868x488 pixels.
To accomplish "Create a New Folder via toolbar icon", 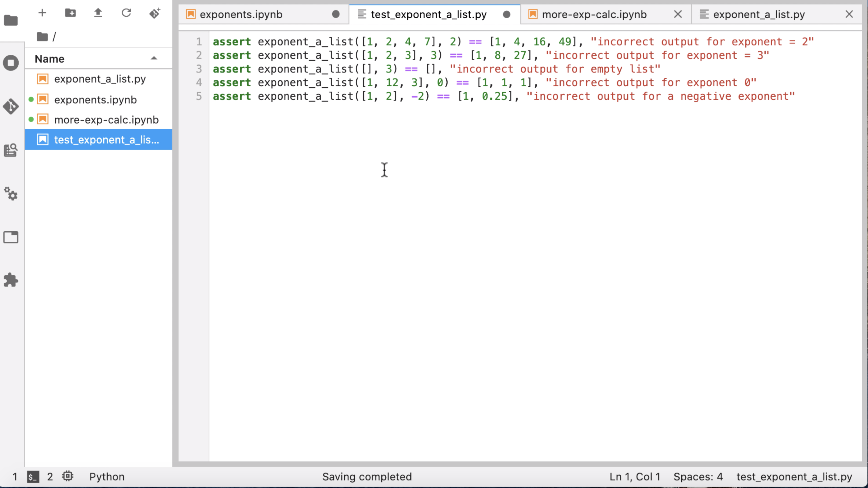I will point(70,13).
